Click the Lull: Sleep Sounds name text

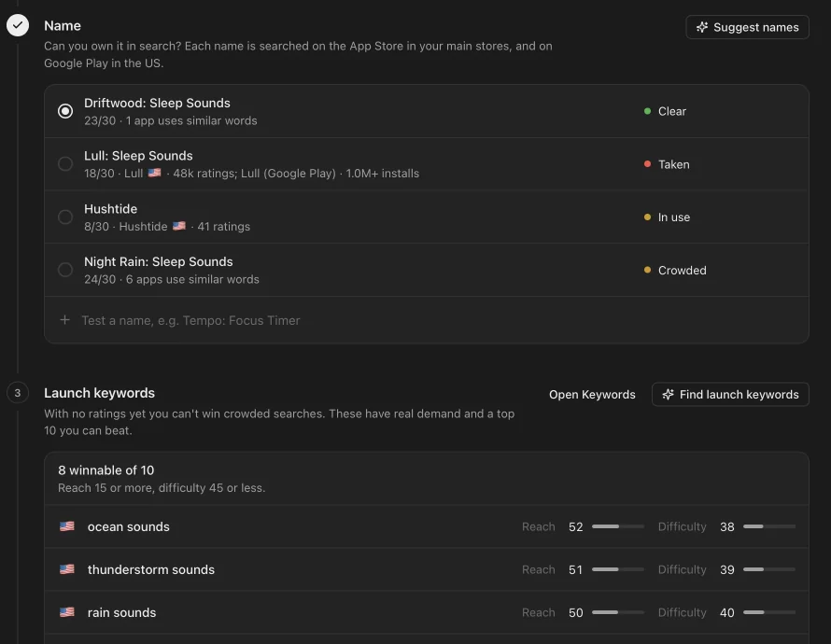138,156
